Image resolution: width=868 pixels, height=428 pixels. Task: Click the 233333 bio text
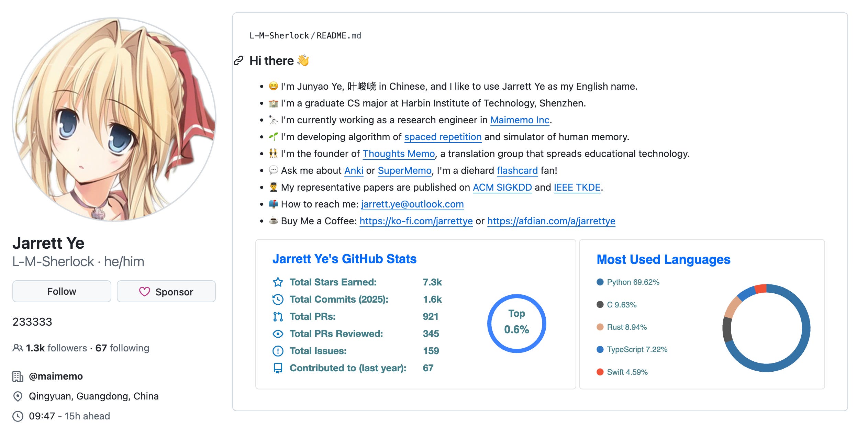[x=32, y=322]
